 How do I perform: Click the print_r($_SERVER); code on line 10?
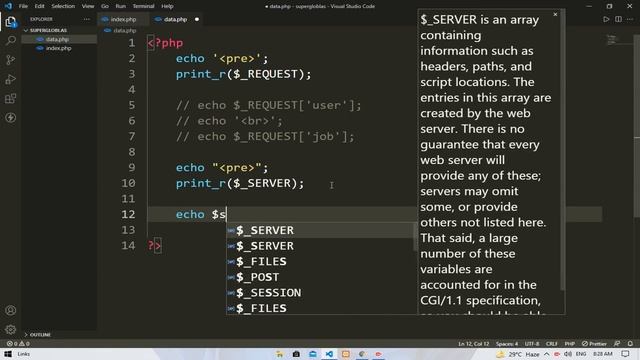(240, 183)
